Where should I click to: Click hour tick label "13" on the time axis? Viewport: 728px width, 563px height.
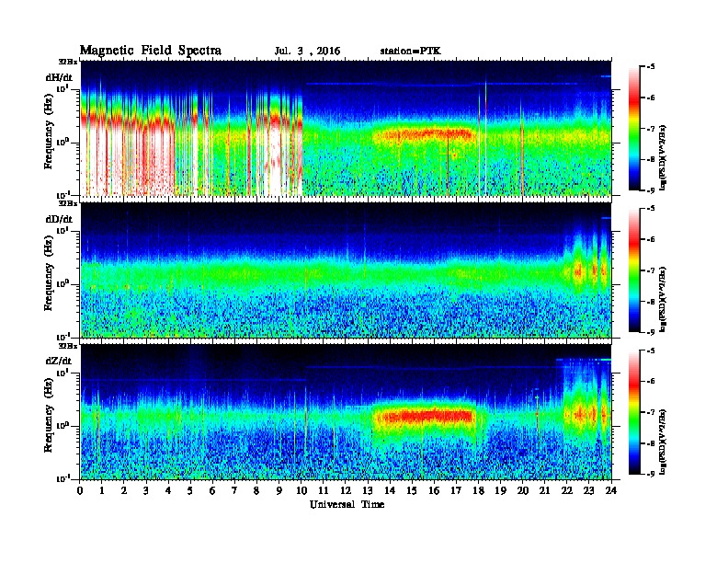pyautogui.click(x=368, y=491)
